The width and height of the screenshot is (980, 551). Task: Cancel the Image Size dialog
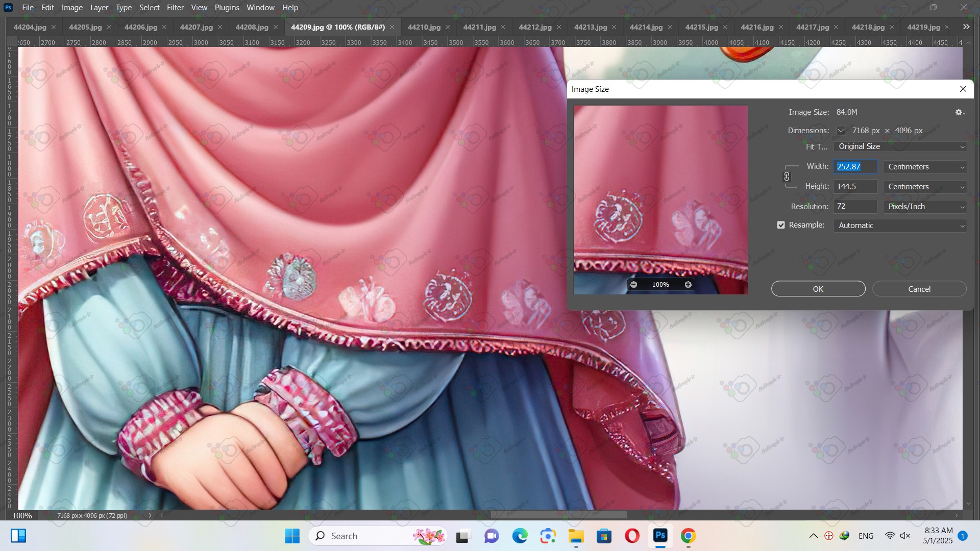tap(919, 289)
